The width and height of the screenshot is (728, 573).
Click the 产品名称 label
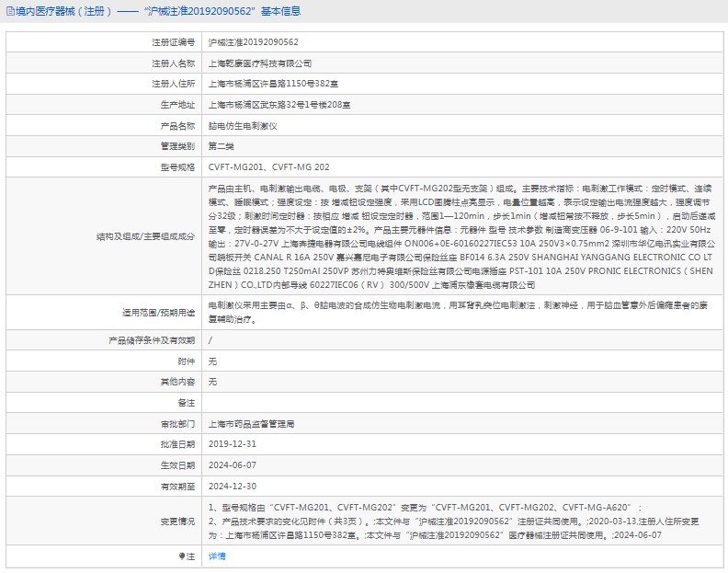tap(177, 126)
